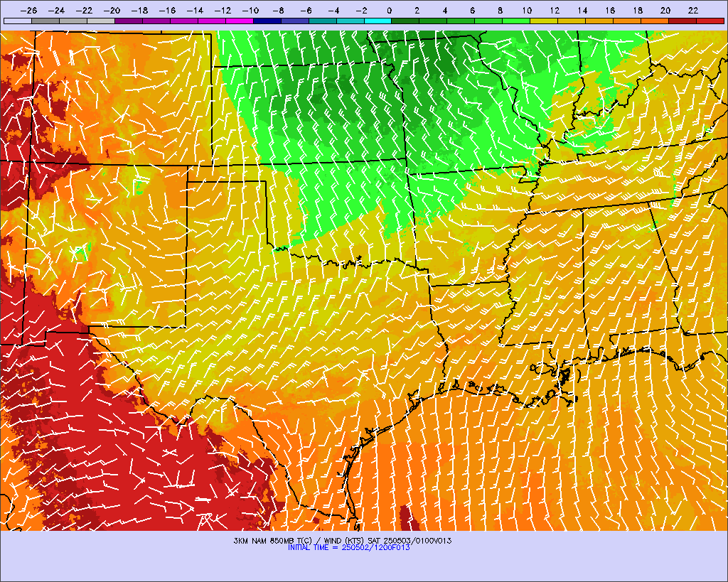This screenshot has width=728, height=582.
Task: Click the "-18" scale label
Action: pos(140,10)
